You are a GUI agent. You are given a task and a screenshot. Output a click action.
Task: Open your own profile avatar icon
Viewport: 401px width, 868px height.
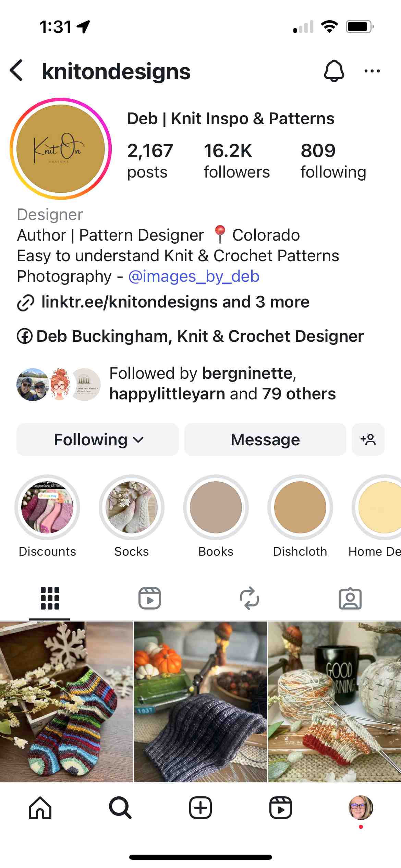(361, 807)
